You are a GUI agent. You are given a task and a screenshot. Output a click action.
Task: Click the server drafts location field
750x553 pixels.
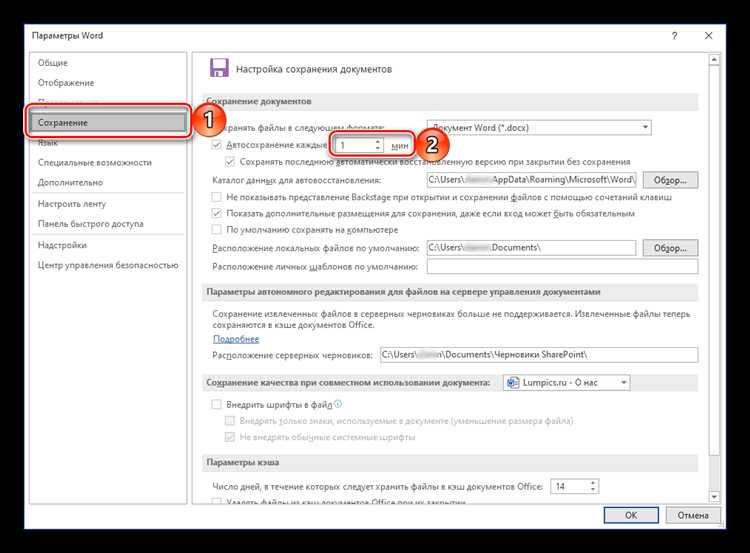coord(539,354)
